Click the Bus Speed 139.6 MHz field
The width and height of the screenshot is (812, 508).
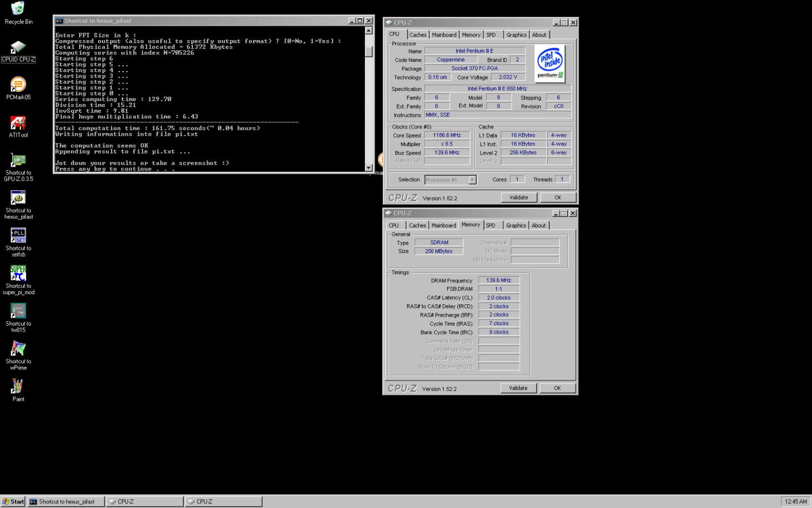[447, 152]
